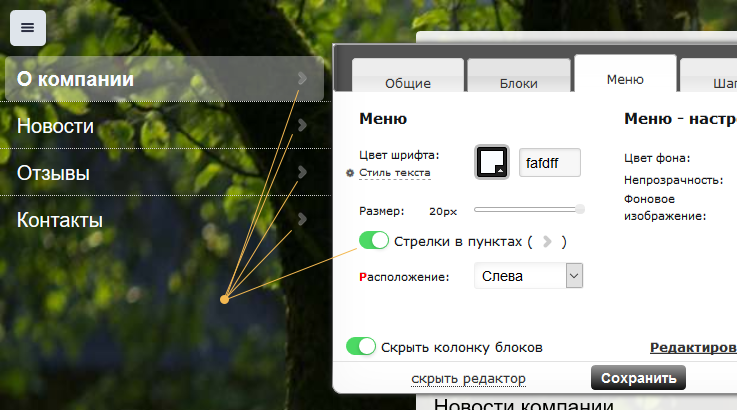Toggle Скрыть колонку блоков switch
Viewport: 737px width, 410px height.
(x=361, y=347)
